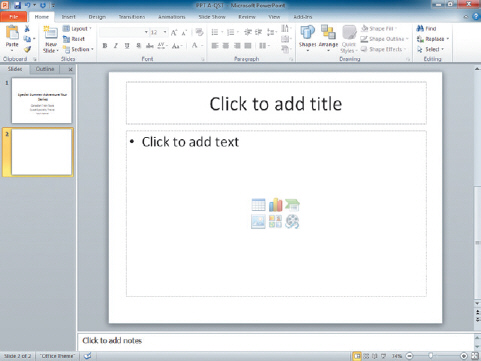Image resolution: width=481 pixels, height=361 pixels.
Task: Switch to the Animations tab
Action: point(172,17)
